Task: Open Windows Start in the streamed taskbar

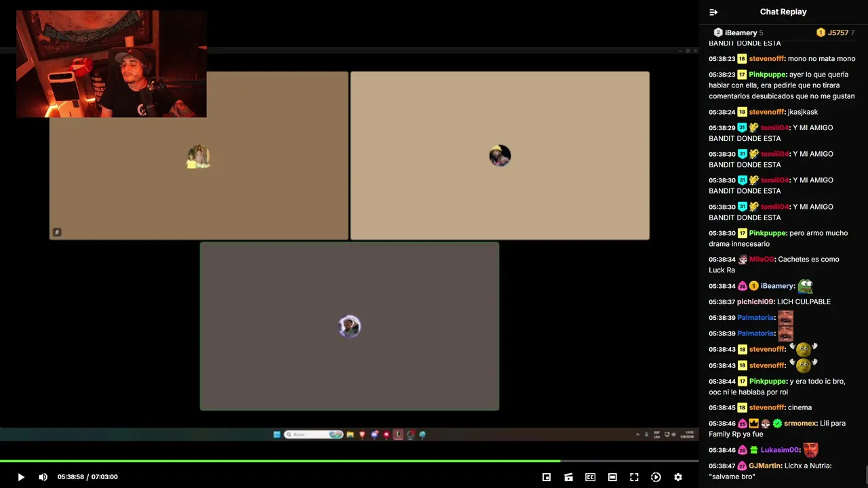Action: tap(277, 434)
